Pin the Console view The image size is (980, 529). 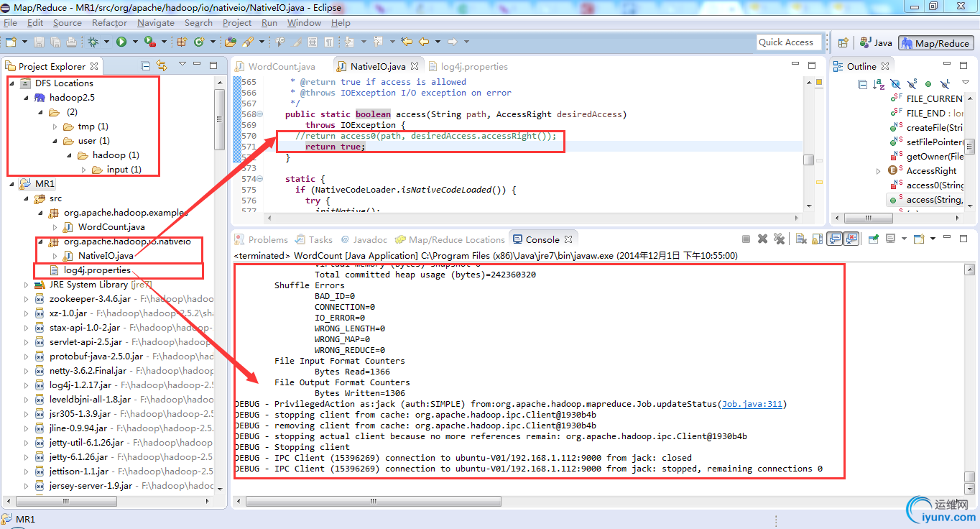point(874,239)
